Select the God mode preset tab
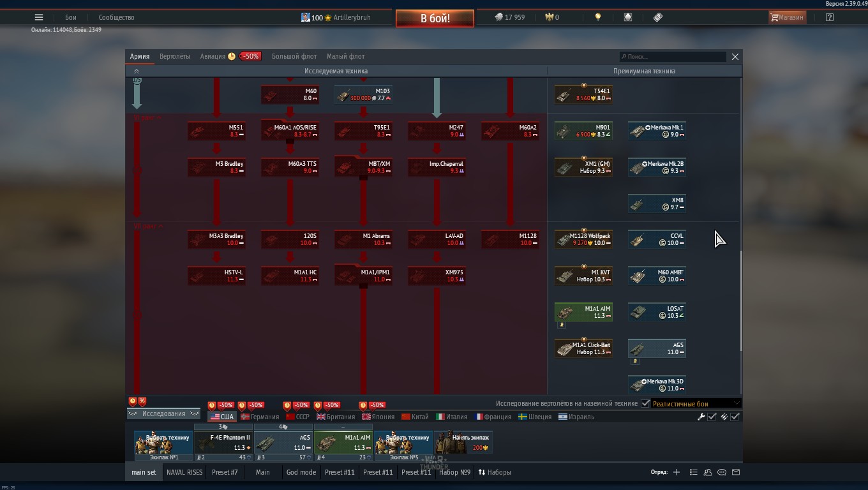The image size is (868, 490). click(x=301, y=472)
